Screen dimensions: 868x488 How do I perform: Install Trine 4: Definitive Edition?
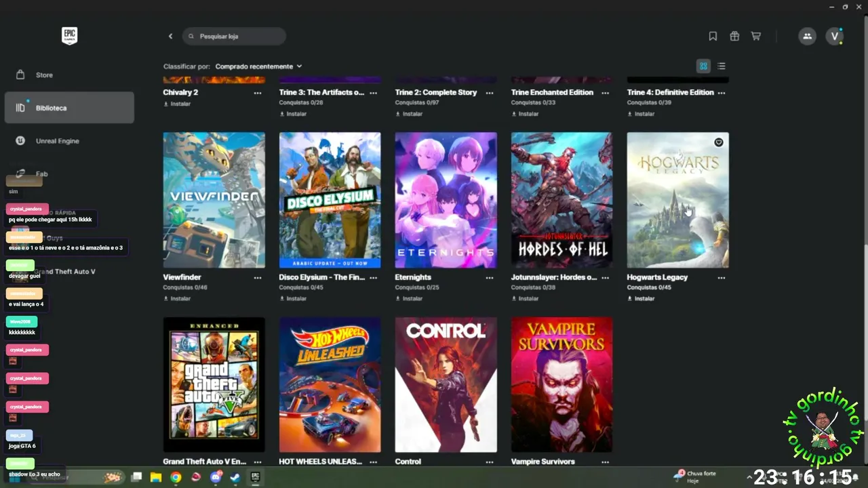(641, 114)
